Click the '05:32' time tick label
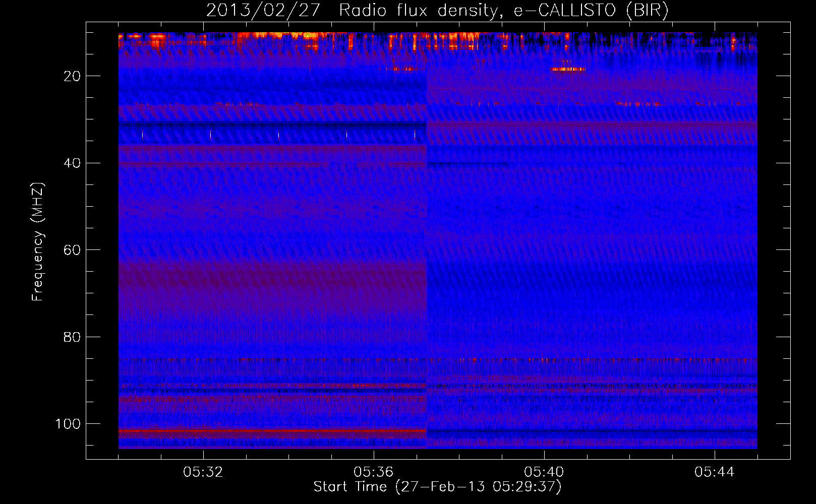The height and width of the screenshot is (504, 816). (x=203, y=472)
